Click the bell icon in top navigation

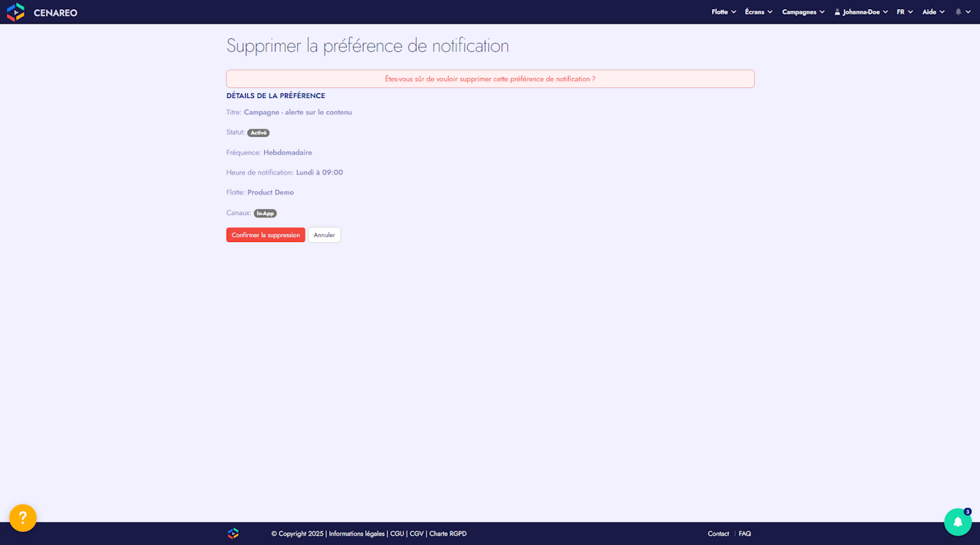click(959, 12)
